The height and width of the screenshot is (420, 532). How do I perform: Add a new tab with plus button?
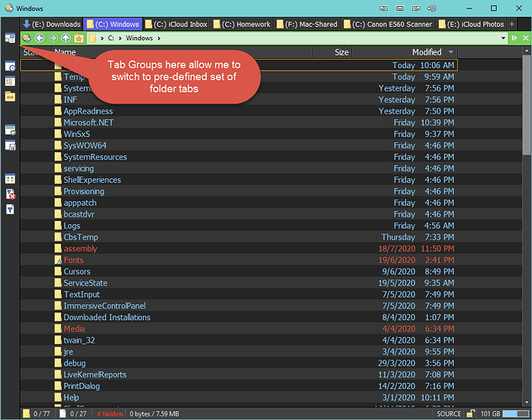click(x=512, y=24)
